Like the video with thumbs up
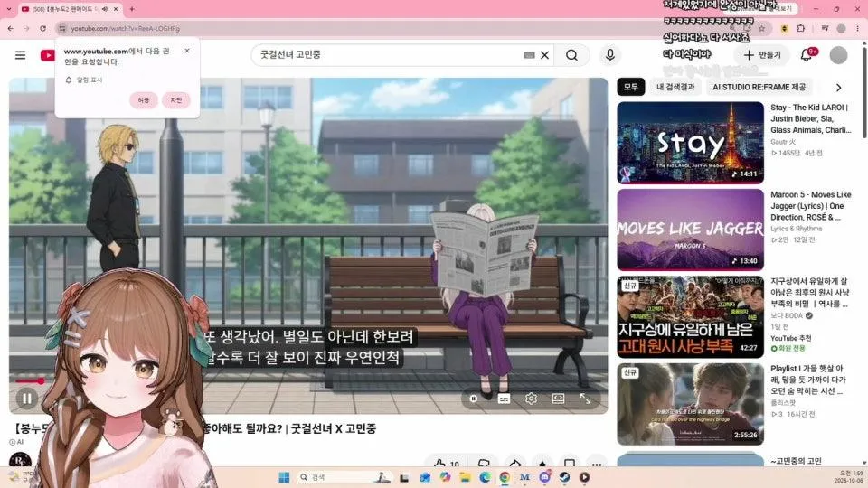The image size is (868, 488). (446, 464)
